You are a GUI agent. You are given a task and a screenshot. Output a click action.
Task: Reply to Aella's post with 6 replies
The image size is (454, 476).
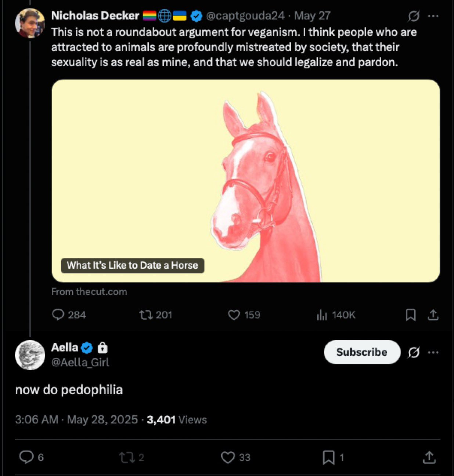(31, 457)
